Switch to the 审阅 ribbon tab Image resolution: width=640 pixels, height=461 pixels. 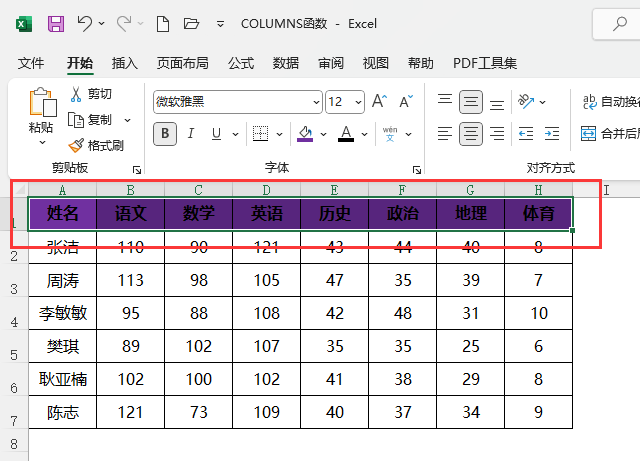(331, 63)
